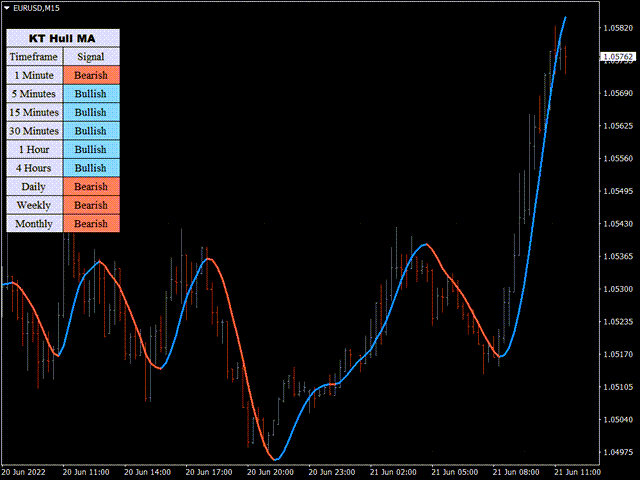Click the Bullish signal for 15 Minutes

point(91,112)
